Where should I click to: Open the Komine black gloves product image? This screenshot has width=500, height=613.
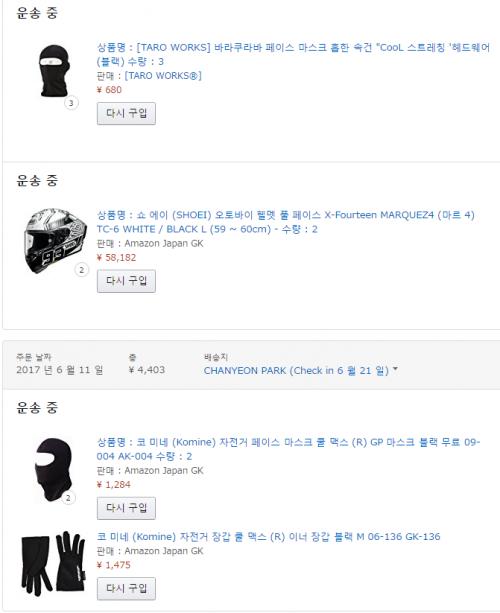[x=53, y=563]
